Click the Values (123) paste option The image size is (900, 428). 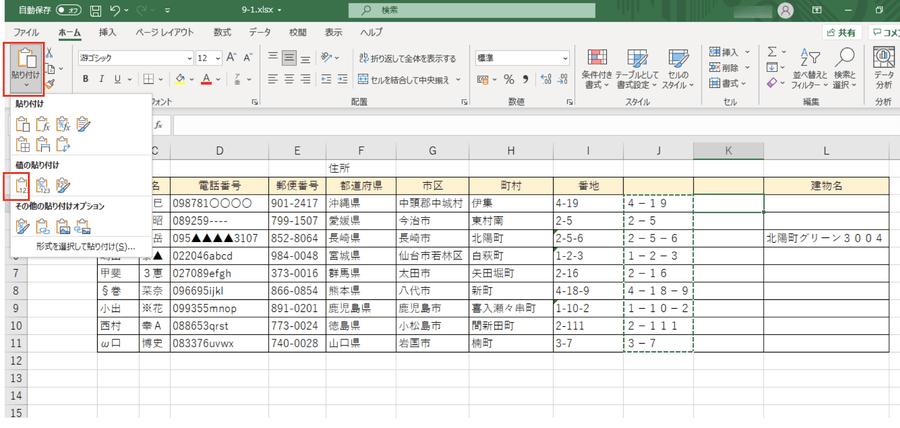pyautogui.click(x=22, y=184)
